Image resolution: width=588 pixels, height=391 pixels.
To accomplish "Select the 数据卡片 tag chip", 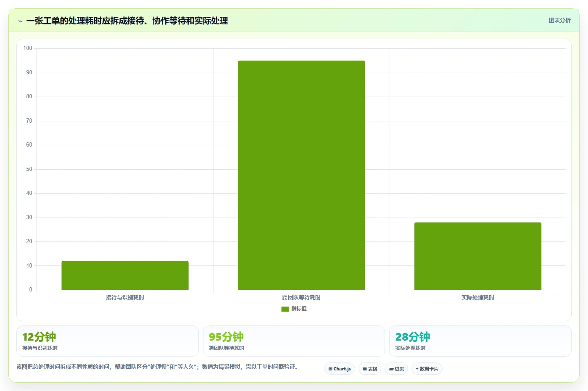I will point(427,369).
